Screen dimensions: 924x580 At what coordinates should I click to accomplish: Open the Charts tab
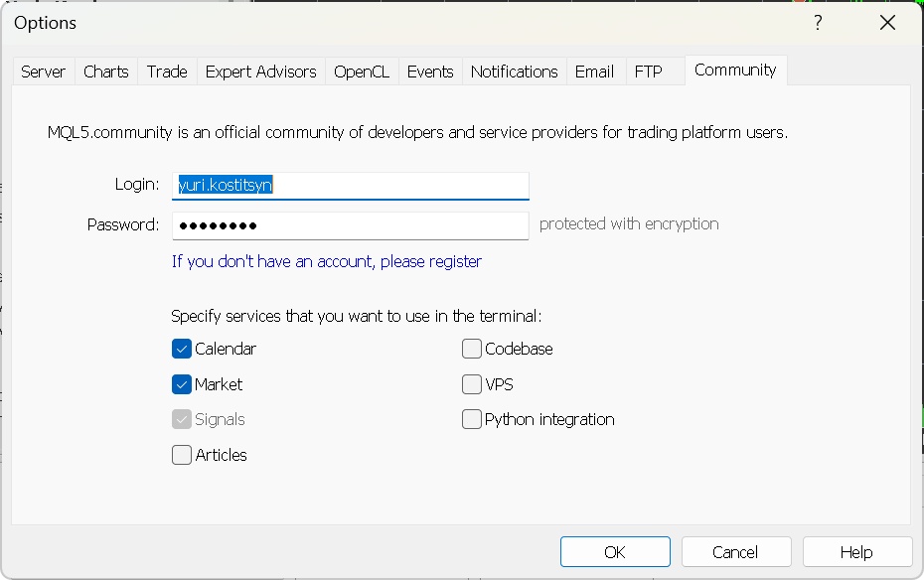[106, 72]
